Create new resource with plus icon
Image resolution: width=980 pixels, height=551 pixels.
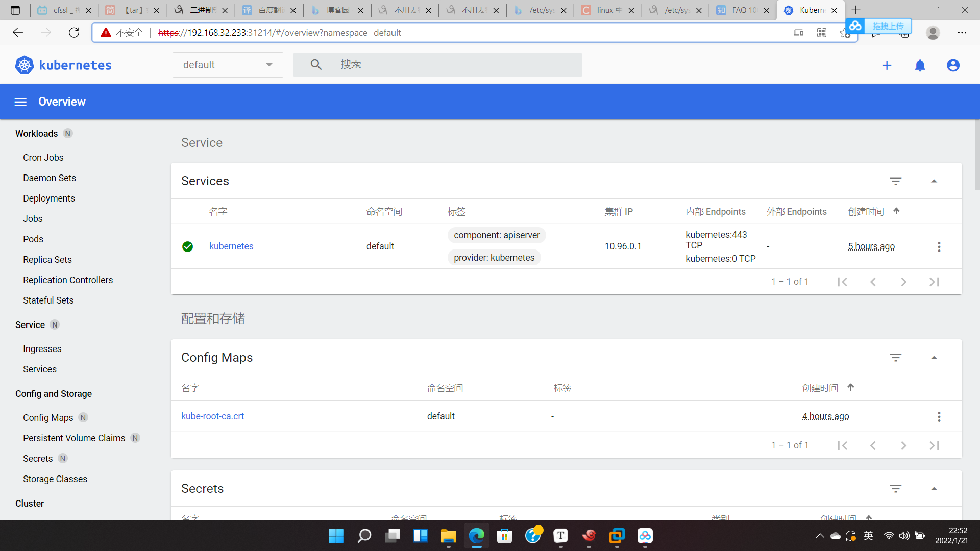887,65
